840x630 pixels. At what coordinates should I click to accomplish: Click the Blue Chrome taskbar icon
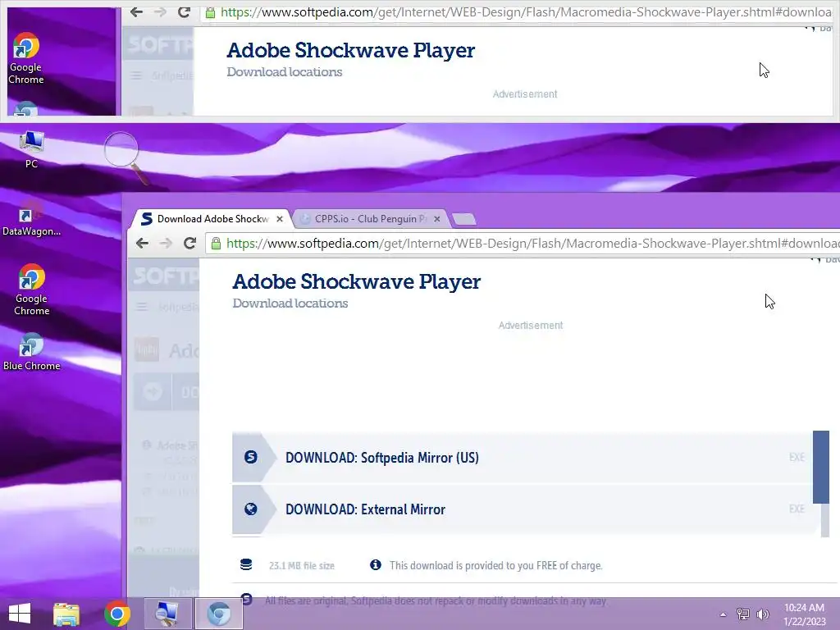tap(218, 614)
